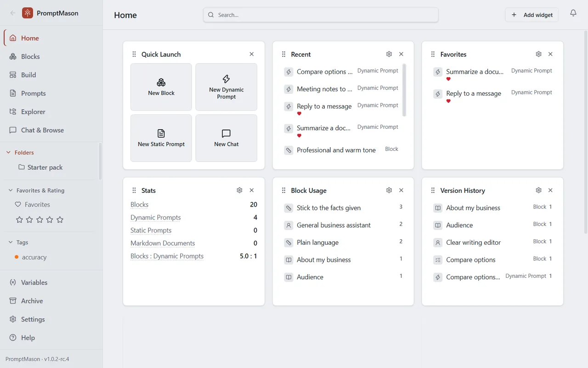Start a New Chat
Viewport: 588px width, 368px height.
(226, 138)
